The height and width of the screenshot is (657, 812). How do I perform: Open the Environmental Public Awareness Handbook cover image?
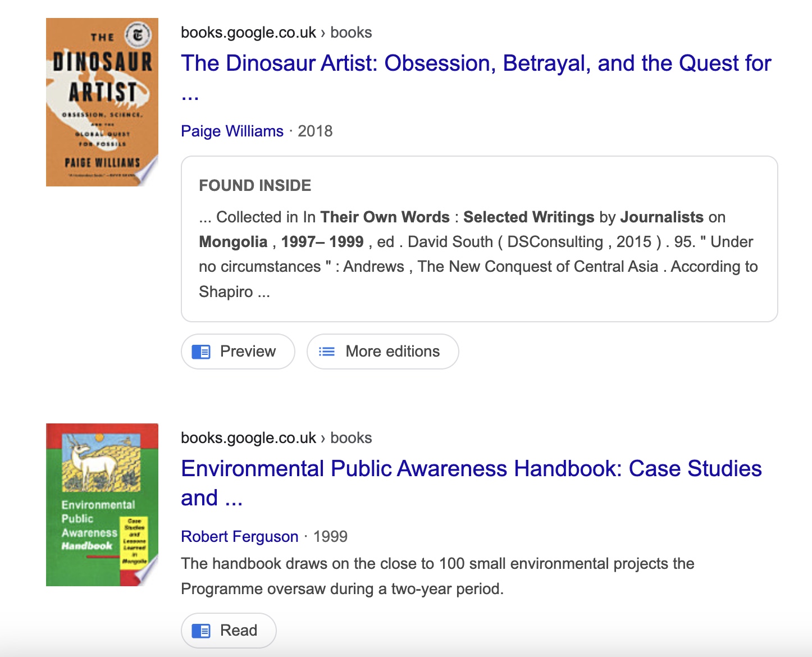click(x=102, y=504)
